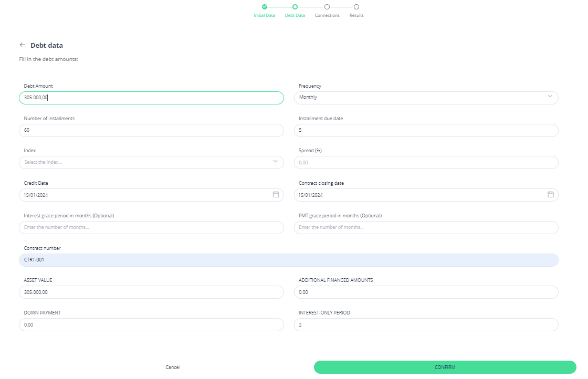Open the Select the Index combo box
Viewport: 588px width, 379px height.
point(151,162)
